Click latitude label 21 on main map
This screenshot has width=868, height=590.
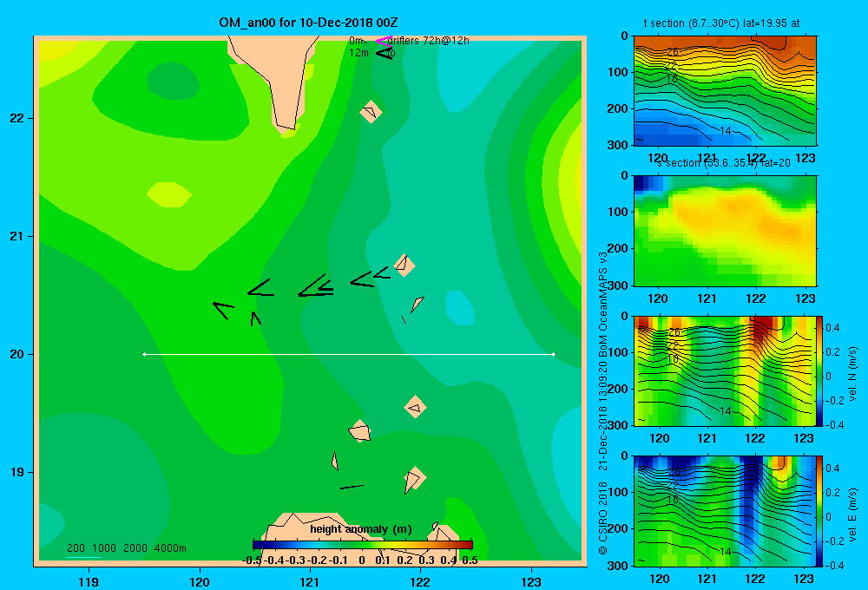pos(16,236)
